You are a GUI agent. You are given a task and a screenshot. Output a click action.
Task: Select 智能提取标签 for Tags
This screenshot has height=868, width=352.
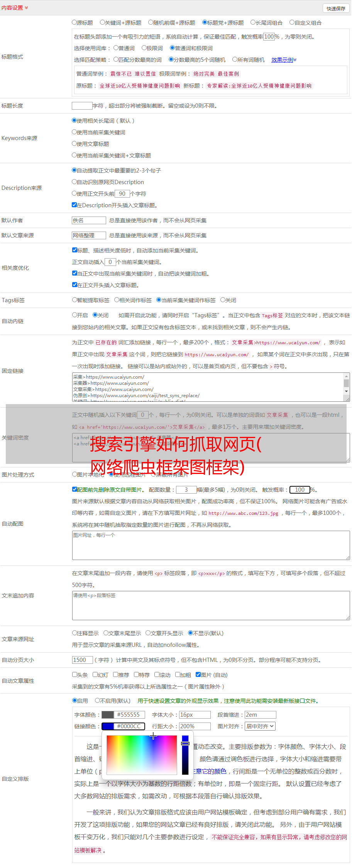coord(74,300)
